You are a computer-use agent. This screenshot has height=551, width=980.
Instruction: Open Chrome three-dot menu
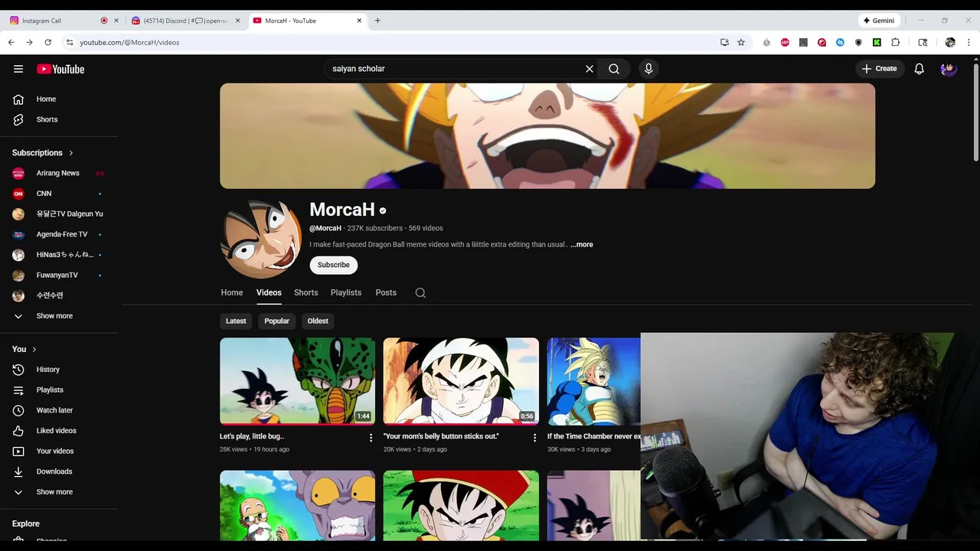[x=968, y=42]
